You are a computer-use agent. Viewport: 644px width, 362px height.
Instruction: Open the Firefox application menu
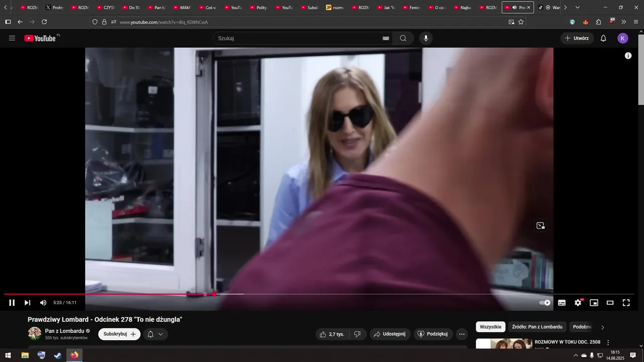coord(636,22)
